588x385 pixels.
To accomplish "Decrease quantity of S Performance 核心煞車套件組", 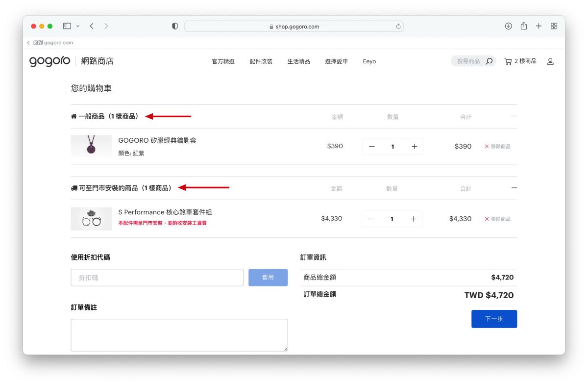I will pos(371,219).
